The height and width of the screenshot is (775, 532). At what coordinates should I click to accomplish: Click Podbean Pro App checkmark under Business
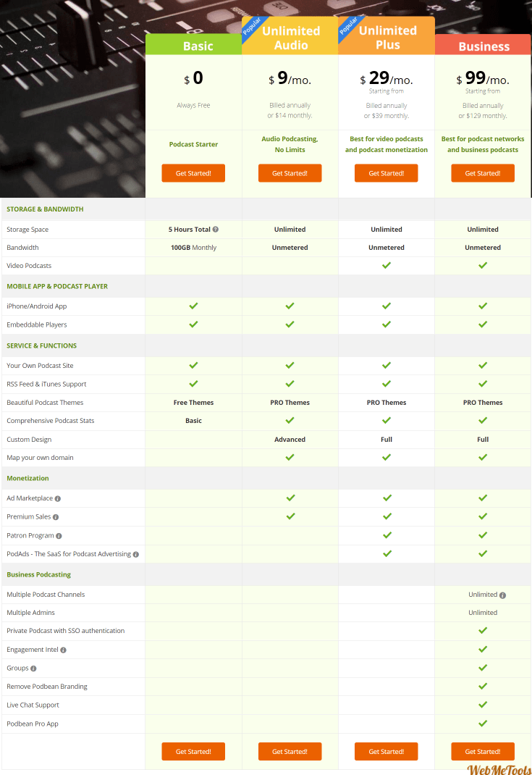[483, 723]
